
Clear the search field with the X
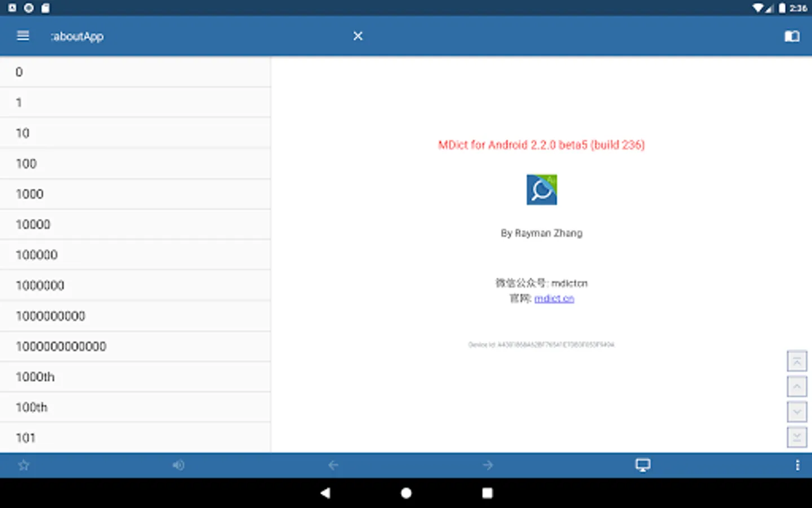358,36
